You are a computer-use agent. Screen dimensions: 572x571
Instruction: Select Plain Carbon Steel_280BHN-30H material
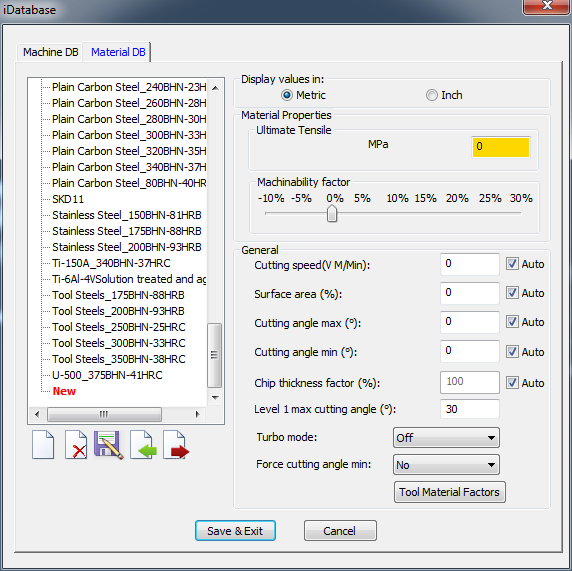point(129,119)
